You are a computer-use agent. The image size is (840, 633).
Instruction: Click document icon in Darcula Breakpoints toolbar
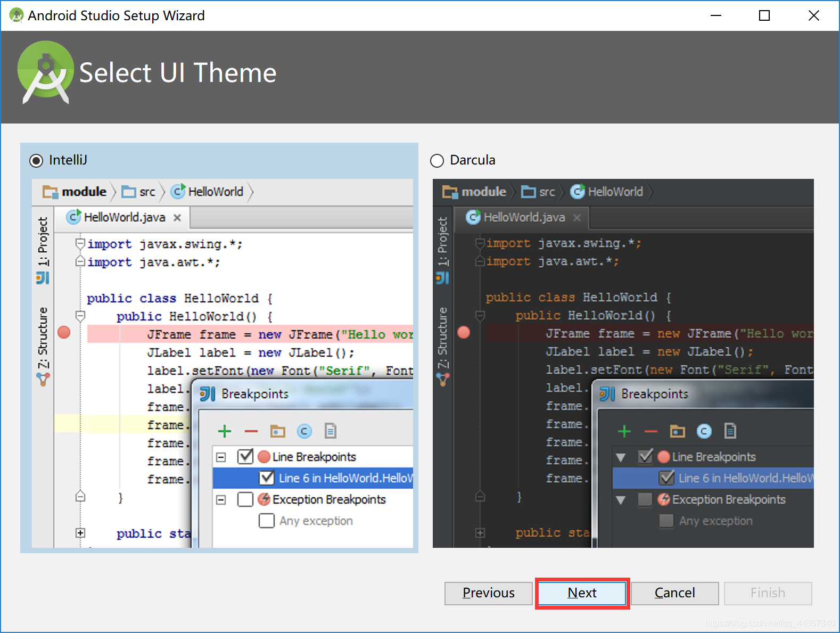(x=730, y=431)
